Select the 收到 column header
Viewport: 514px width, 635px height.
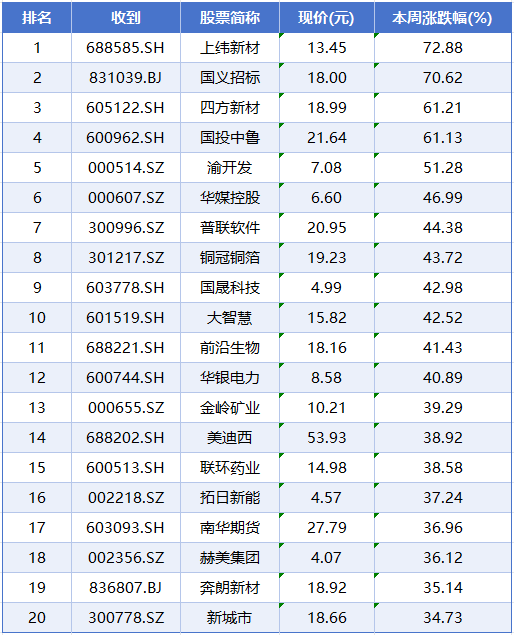click(126, 17)
